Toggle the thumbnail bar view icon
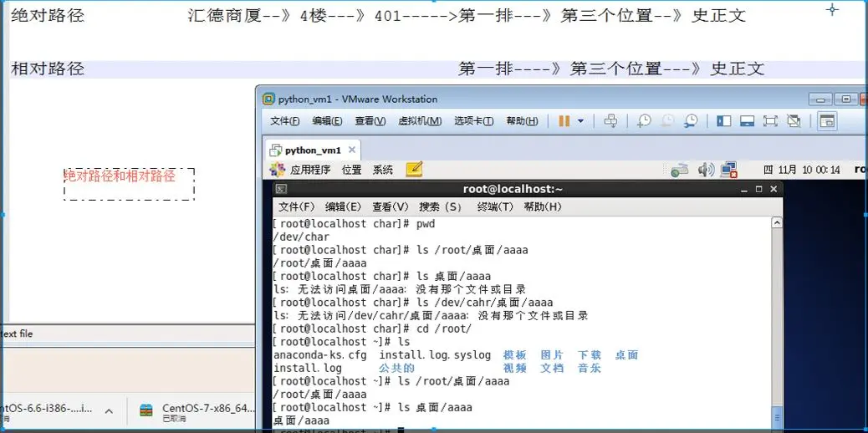Screen dimensions: 868x433 748,120
